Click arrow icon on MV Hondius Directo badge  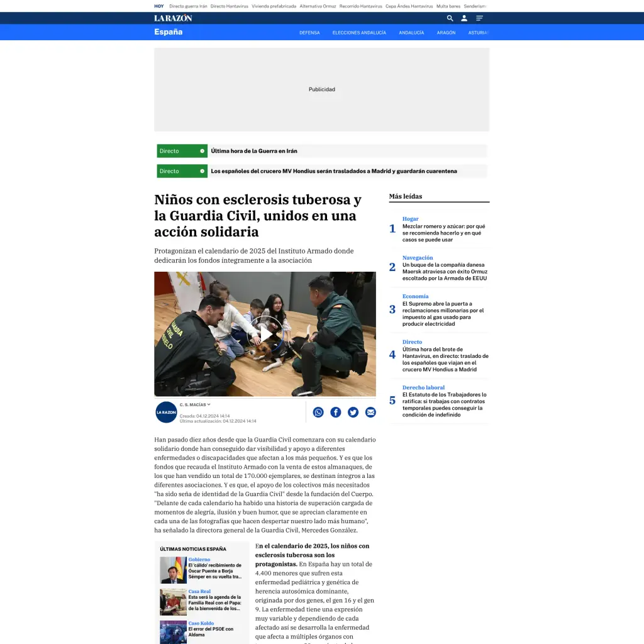[x=202, y=171]
